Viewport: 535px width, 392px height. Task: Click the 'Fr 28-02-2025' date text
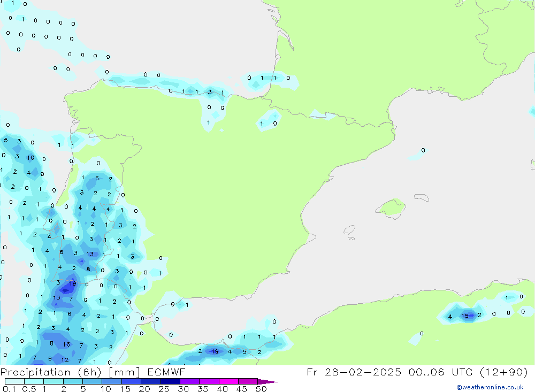click(x=354, y=372)
